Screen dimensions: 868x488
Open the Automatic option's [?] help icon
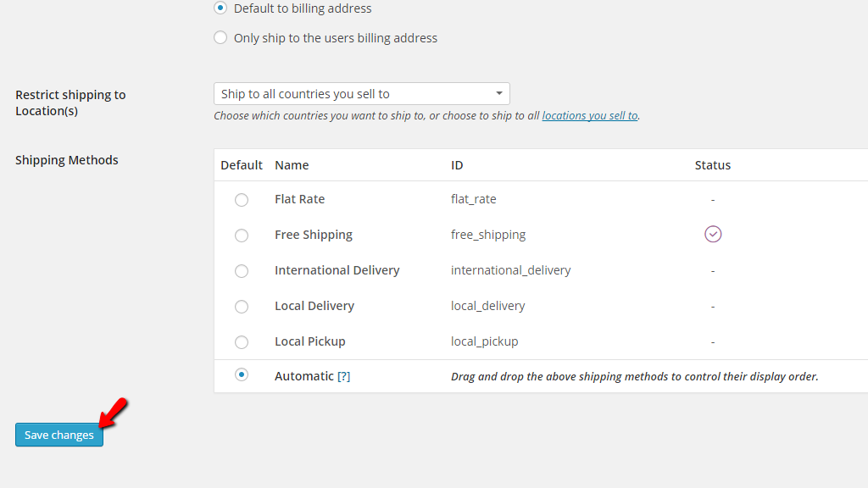(345, 375)
